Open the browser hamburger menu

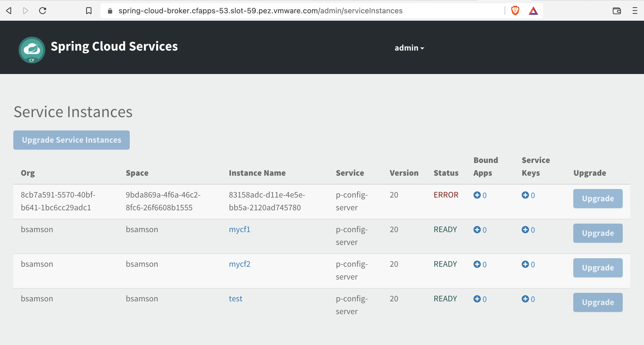click(x=635, y=11)
